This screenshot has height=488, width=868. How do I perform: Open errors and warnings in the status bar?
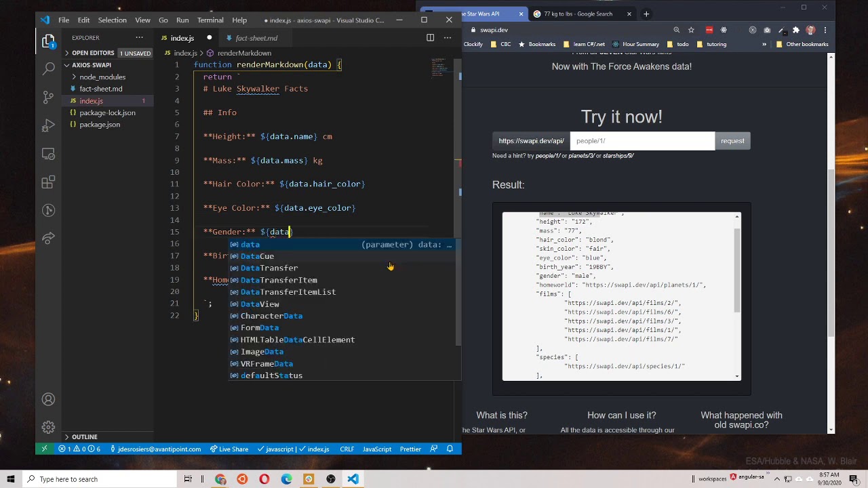click(79, 449)
